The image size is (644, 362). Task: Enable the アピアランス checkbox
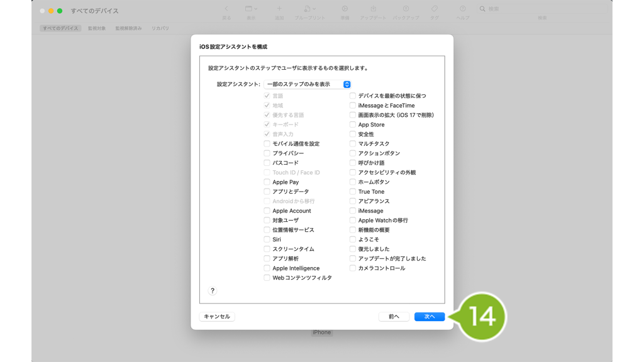(x=353, y=201)
